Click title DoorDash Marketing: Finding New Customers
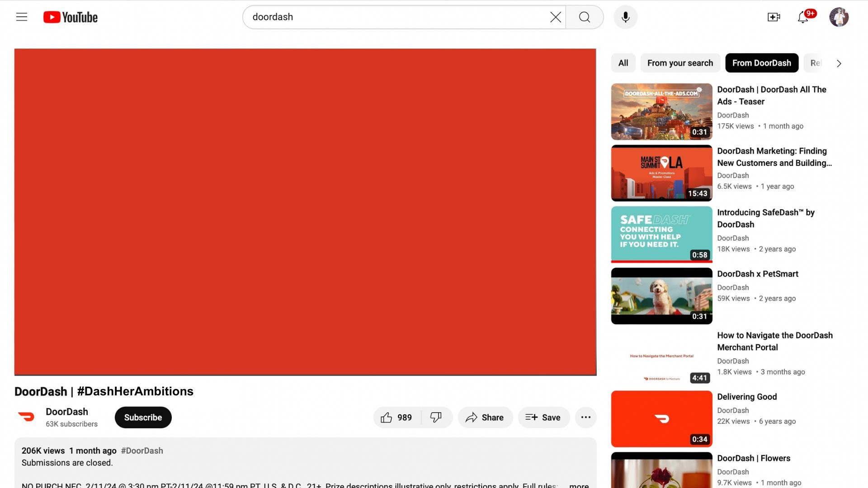 [x=774, y=157]
